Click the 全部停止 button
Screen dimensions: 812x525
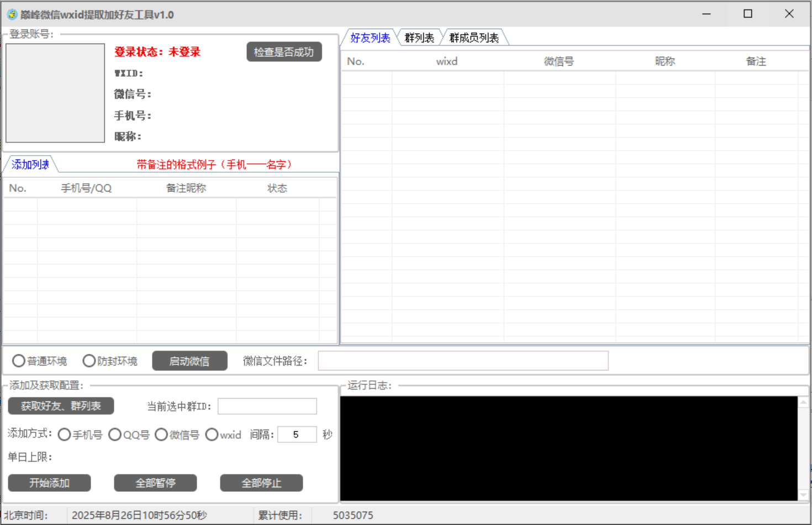(x=261, y=483)
